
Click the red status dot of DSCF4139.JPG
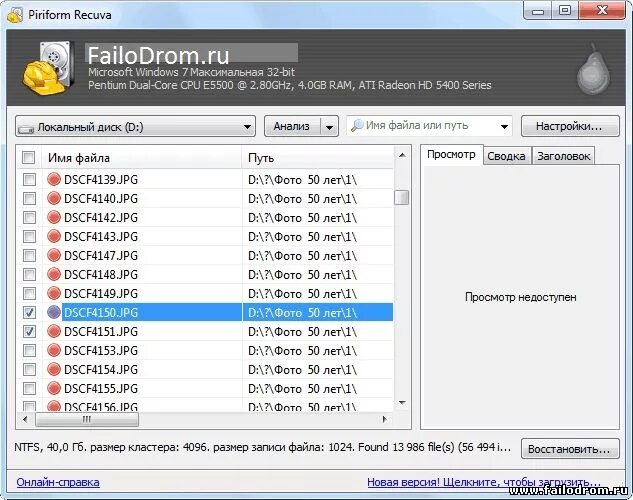coord(54,179)
